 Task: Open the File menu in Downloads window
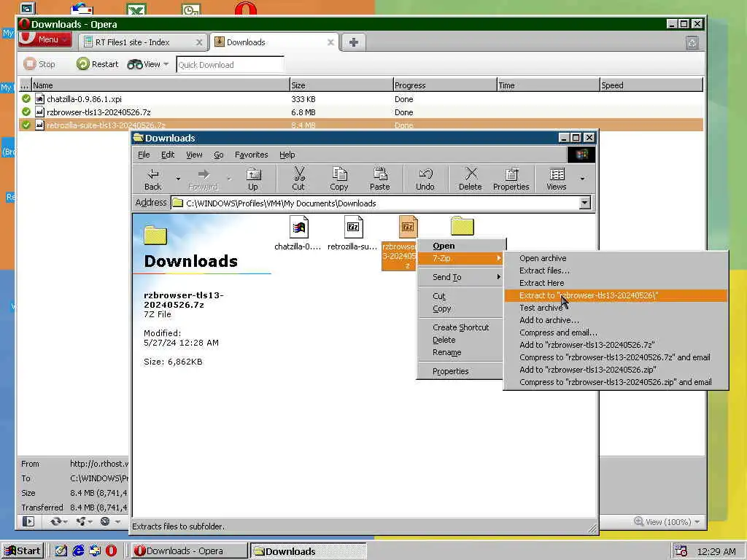144,155
